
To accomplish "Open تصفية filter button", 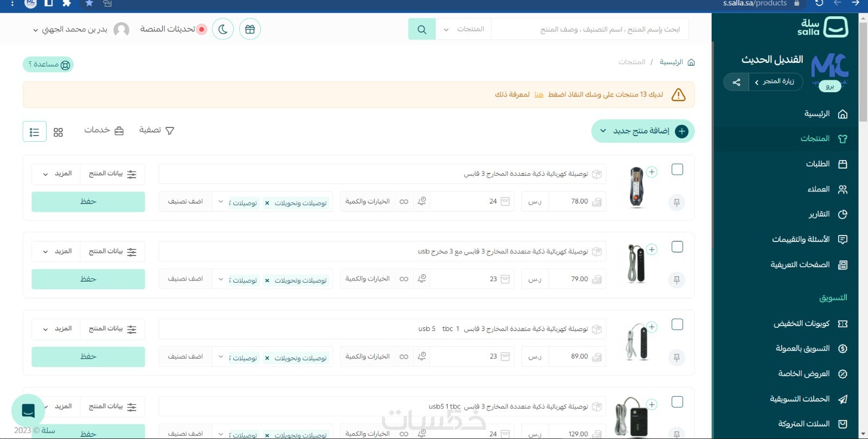I will (156, 130).
